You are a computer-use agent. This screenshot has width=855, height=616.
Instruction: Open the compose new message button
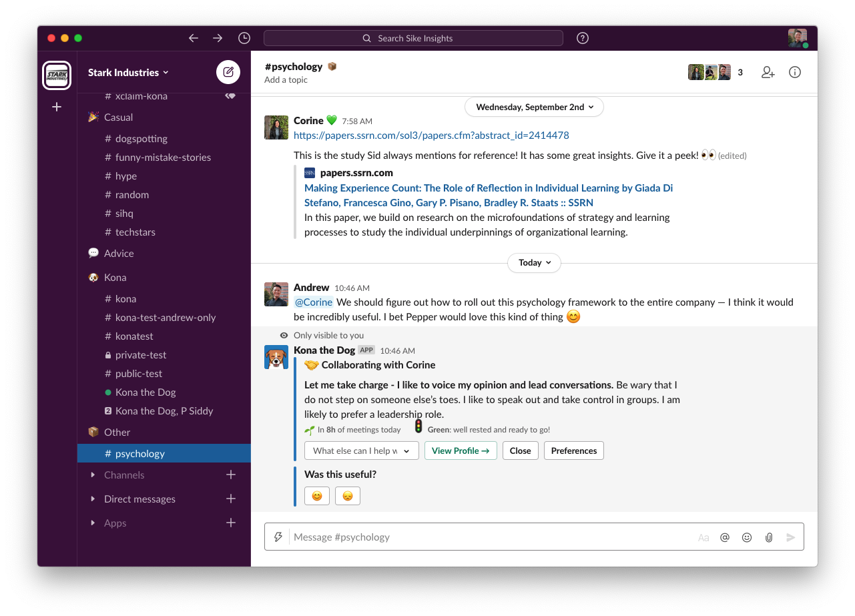[228, 72]
